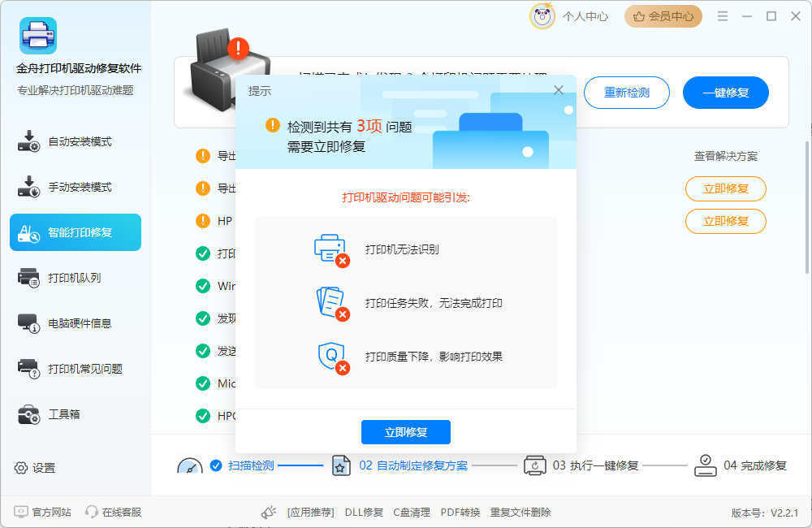Click the green check icon on the Win row
812x528 pixels.
tap(203, 286)
